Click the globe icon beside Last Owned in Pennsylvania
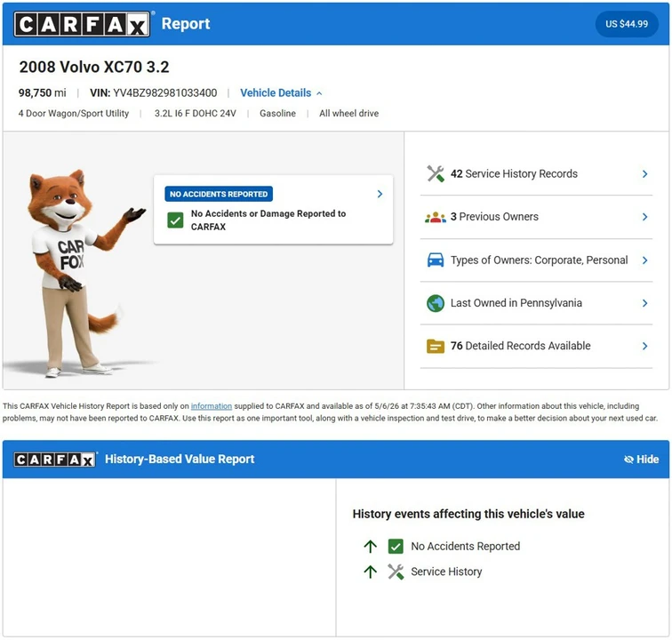 pyautogui.click(x=436, y=303)
